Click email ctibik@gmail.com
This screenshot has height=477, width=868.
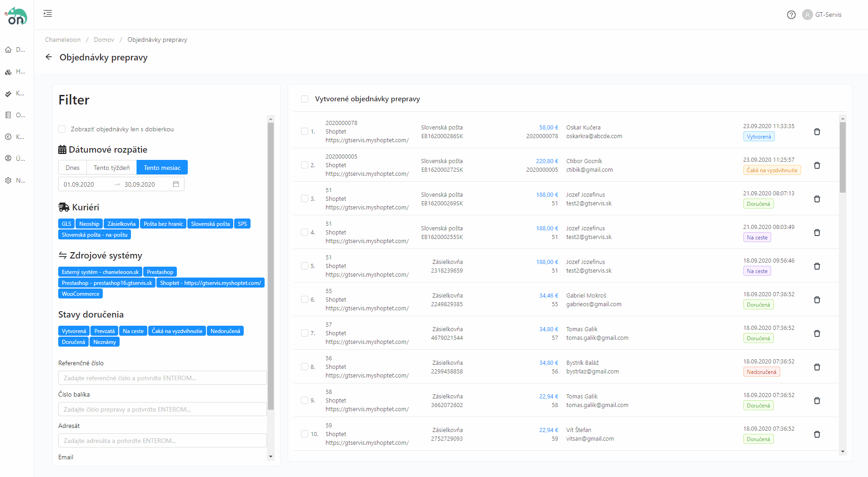click(589, 170)
